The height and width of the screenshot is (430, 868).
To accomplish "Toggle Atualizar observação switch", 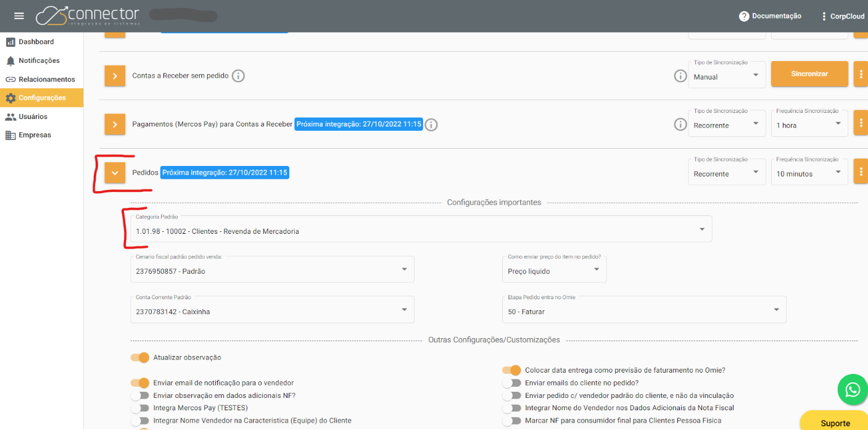I will (x=140, y=357).
